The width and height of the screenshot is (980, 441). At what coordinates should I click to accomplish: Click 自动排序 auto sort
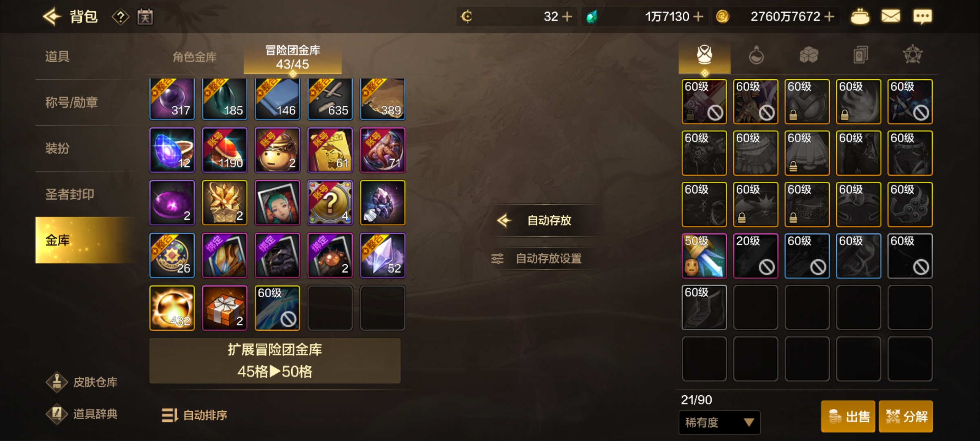coord(194,415)
